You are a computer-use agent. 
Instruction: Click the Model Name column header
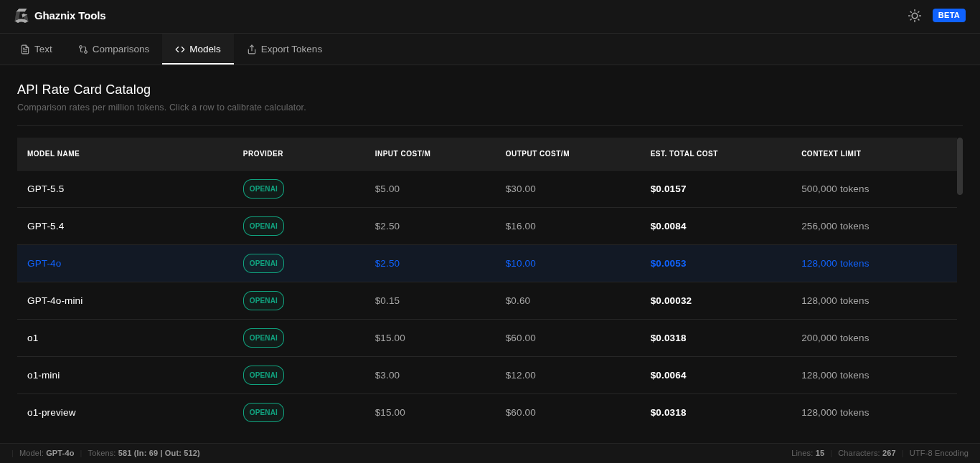[54, 154]
